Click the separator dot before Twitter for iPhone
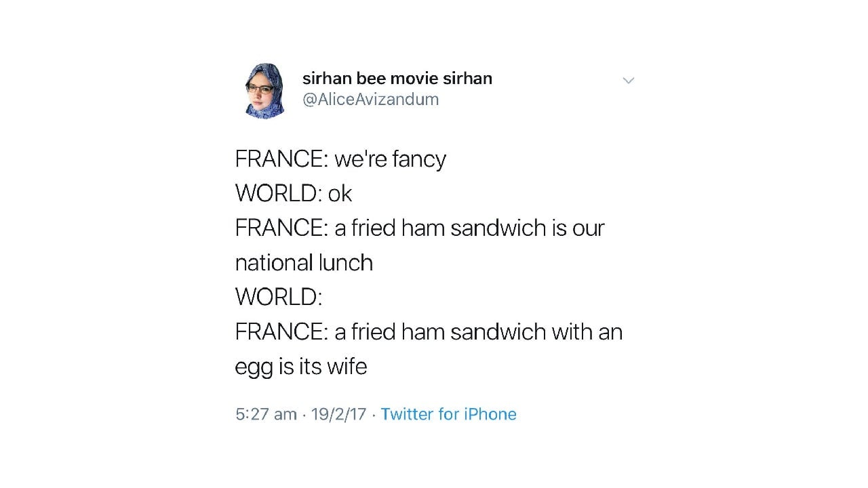The height and width of the screenshot is (488, 868). click(x=372, y=415)
